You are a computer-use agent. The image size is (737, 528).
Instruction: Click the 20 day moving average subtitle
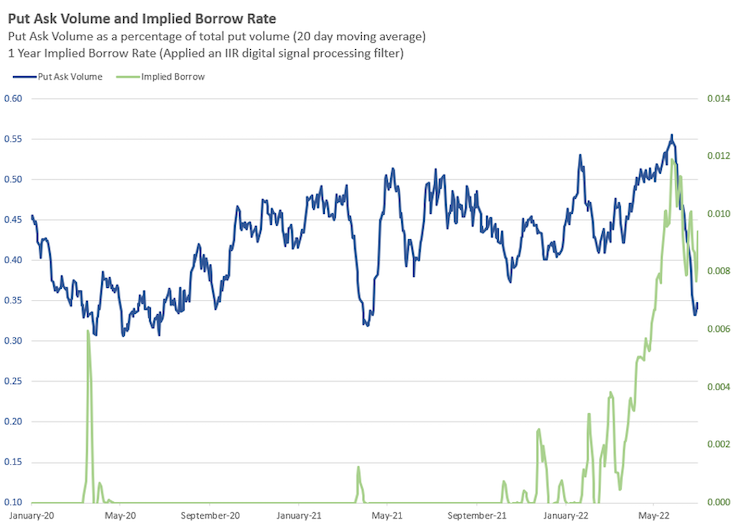point(216,36)
